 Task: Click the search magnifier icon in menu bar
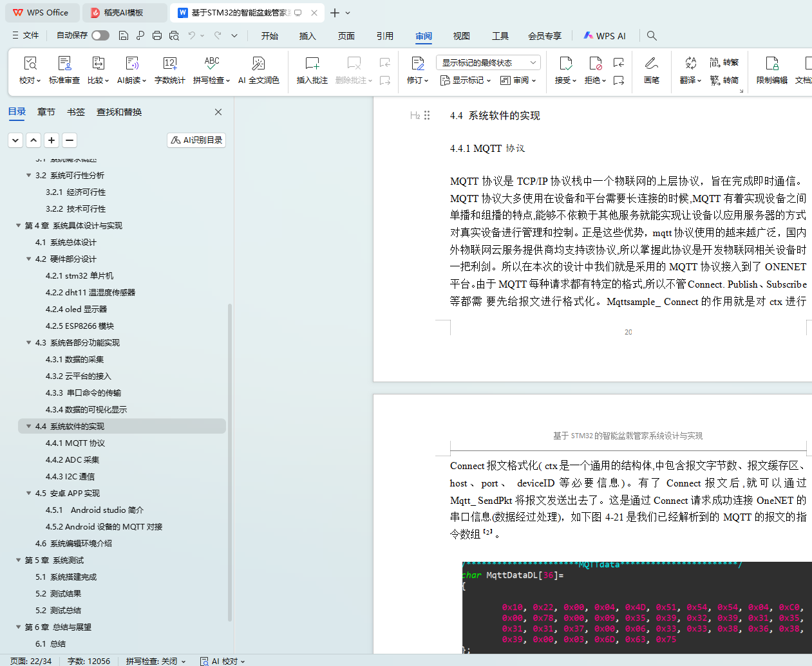[652, 36]
